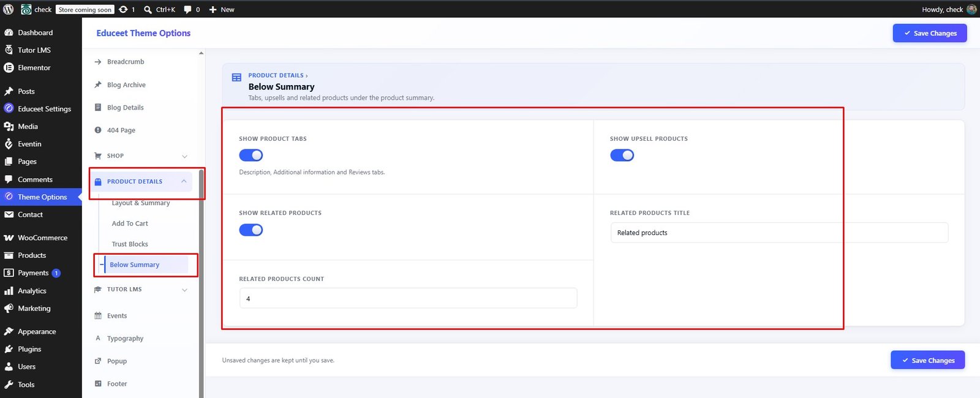Expand the Shop section chevron
Viewport: 980px width, 398px height.
click(184, 156)
